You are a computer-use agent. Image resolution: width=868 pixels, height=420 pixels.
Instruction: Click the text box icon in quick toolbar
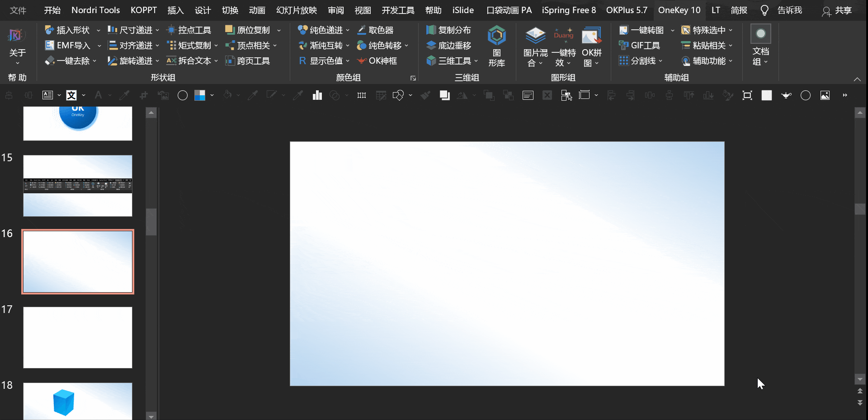pyautogui.click(x=47, y=95)
